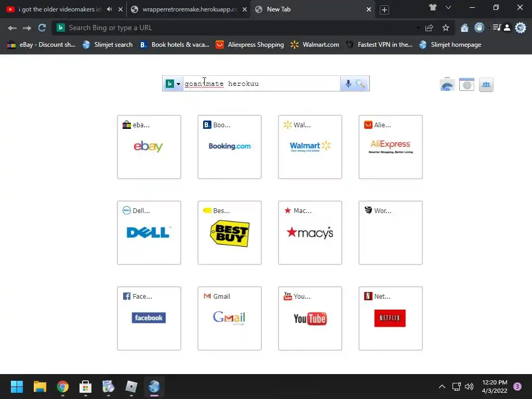Launch Google Chrome from the taskbar
This screenshot has height=399, width=532.
click(63, 387)
